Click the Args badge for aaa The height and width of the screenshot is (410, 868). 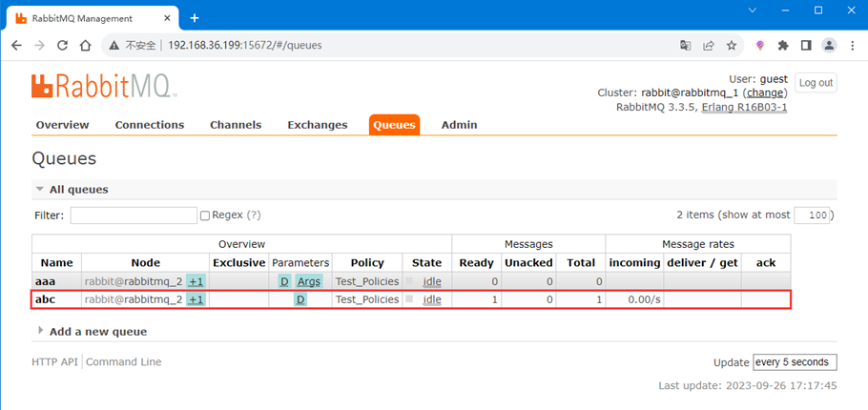coord(309,281)
